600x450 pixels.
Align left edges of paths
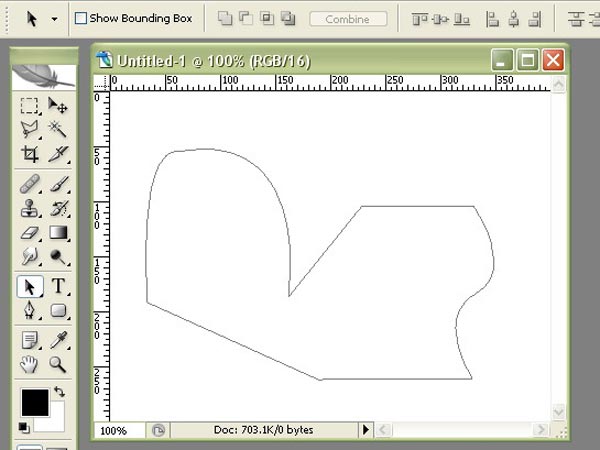pos(492,19)
